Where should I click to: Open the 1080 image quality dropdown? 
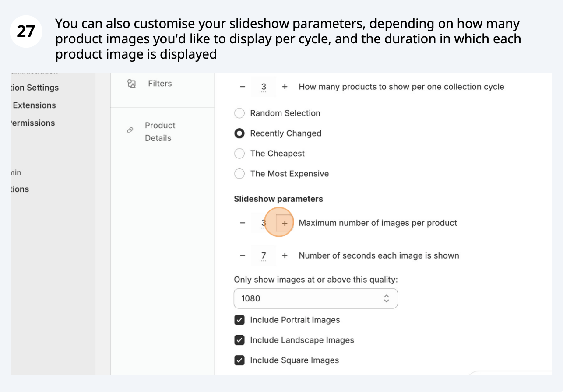coord(316,298)
